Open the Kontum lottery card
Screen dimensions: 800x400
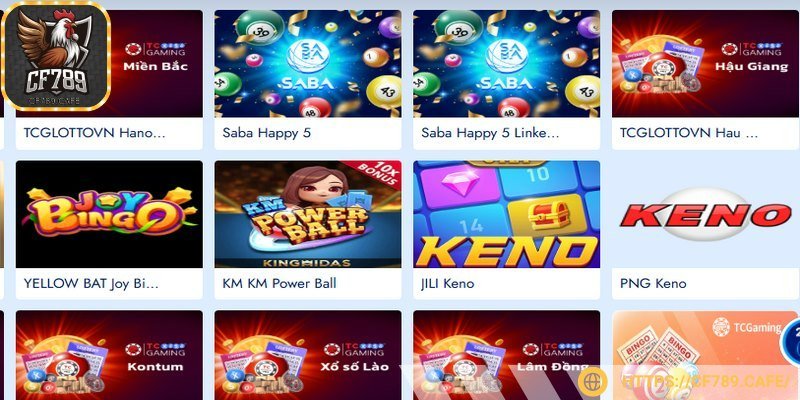[x=109, y=355]
